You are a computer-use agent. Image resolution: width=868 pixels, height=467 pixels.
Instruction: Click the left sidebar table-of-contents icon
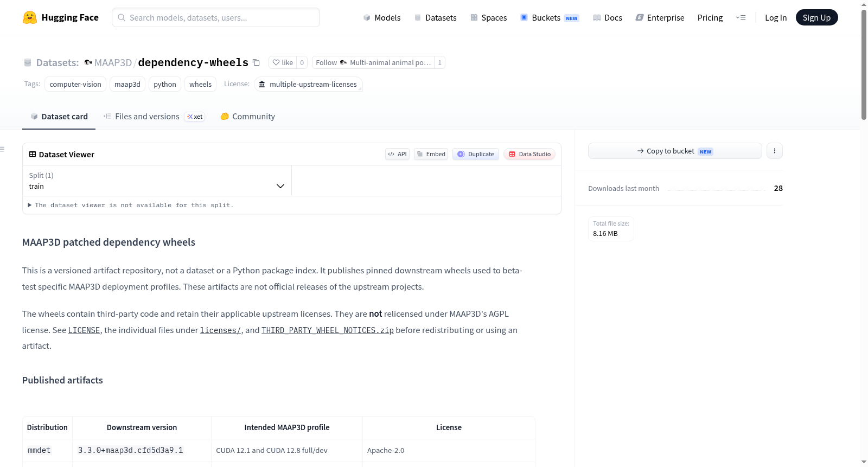[2, 149]
